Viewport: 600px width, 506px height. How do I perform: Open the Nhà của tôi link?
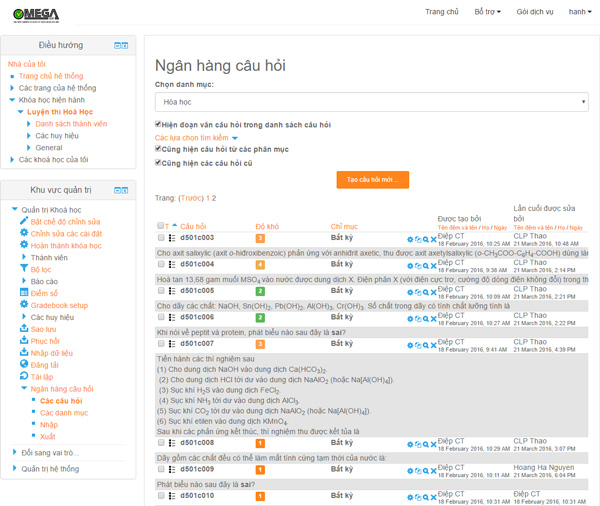point(27,64)
